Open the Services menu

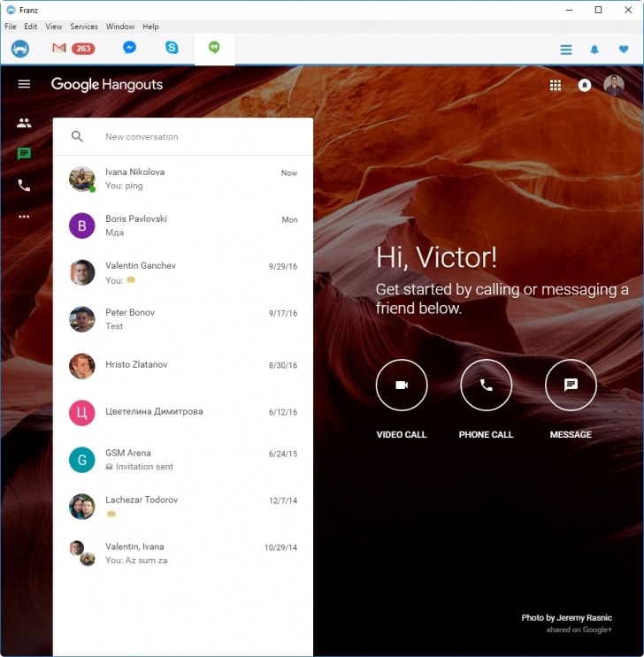(x=84, y=27)
